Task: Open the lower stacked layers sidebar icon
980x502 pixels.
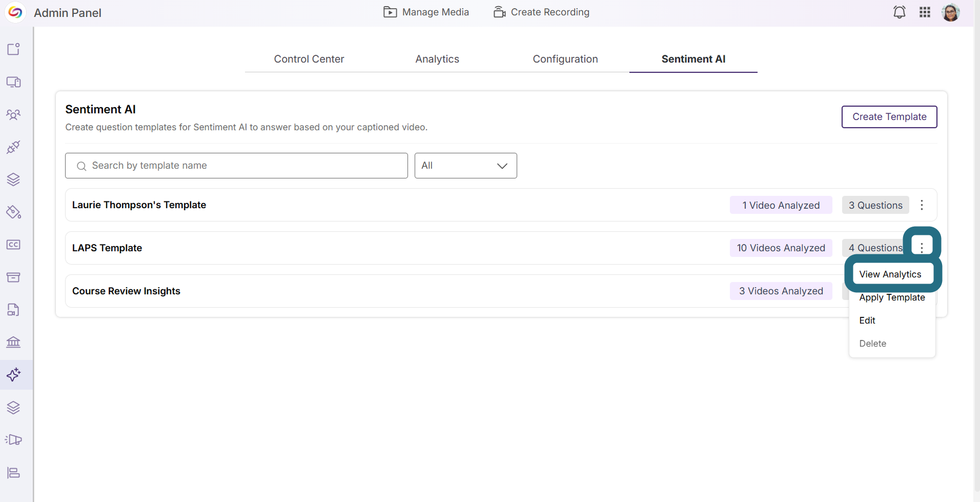Action: pos(13,408)
